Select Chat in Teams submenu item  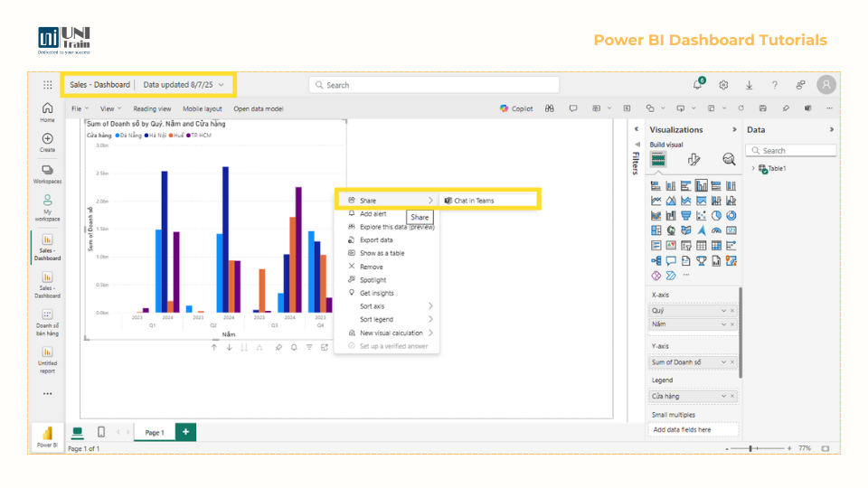pos(488,201)
